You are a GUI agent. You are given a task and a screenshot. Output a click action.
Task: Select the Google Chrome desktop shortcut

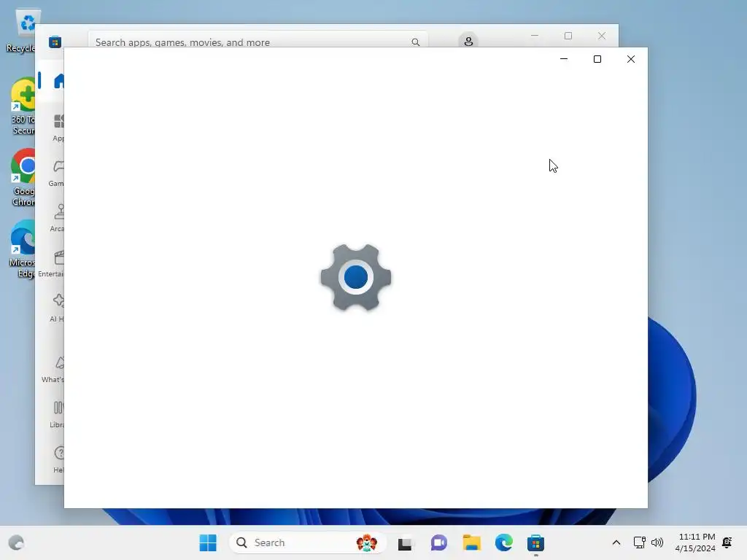coord(23,178)
